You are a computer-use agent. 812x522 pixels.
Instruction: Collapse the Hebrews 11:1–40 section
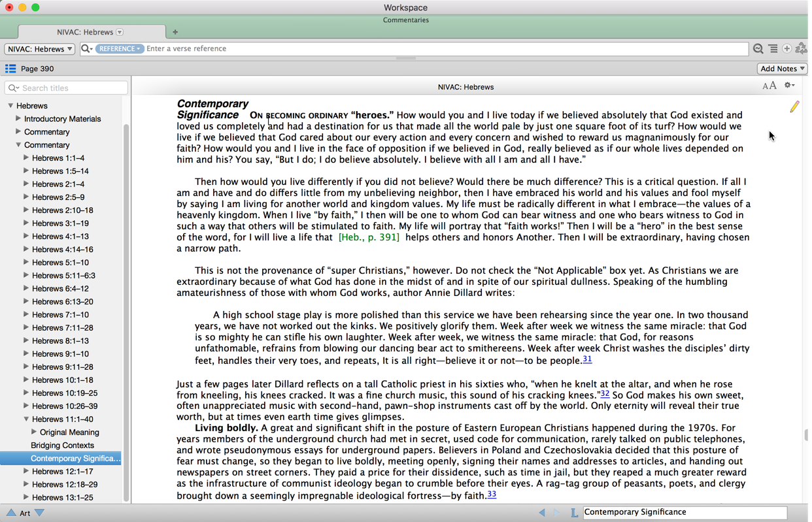pos(26,419)
